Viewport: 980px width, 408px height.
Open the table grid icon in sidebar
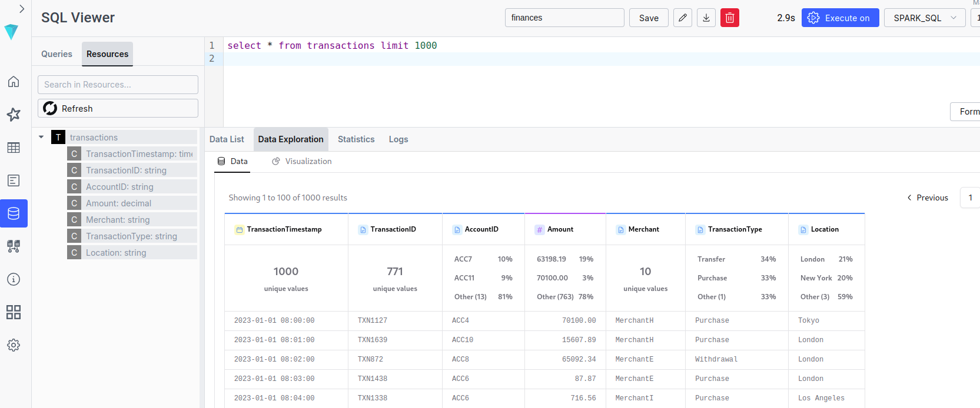pyautogui.click(x=14, y=148)
